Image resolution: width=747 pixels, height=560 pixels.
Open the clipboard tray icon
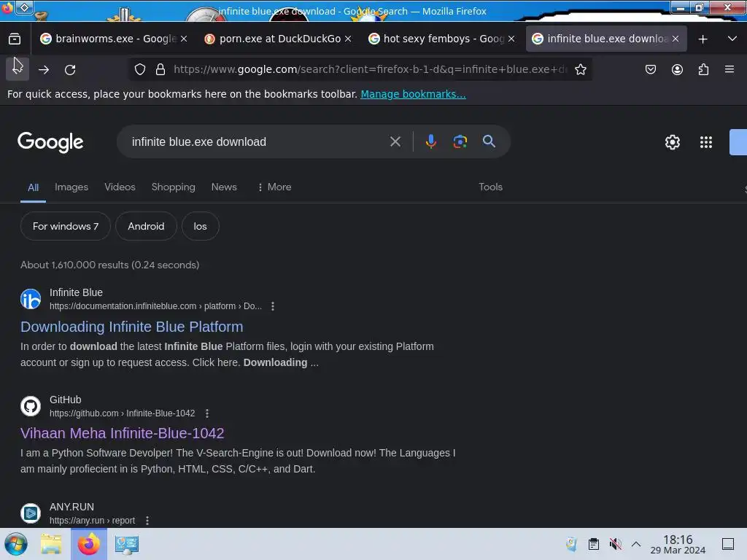(x=594, y=544)
